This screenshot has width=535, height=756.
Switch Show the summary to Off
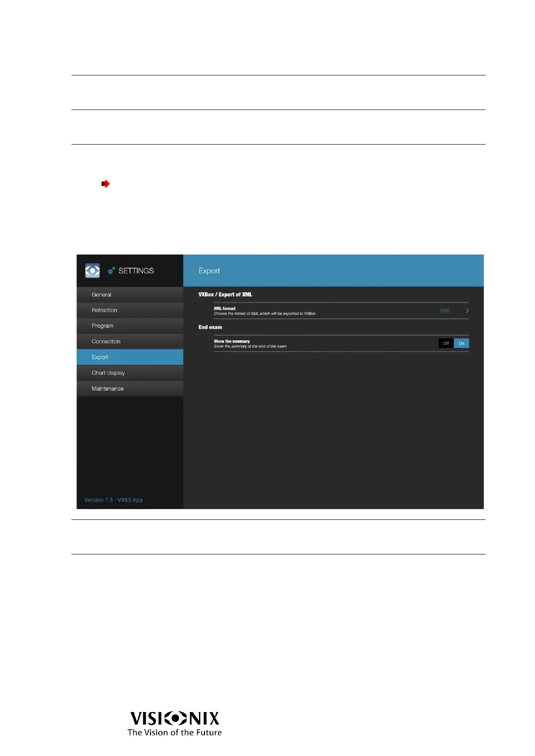[446, 343]
